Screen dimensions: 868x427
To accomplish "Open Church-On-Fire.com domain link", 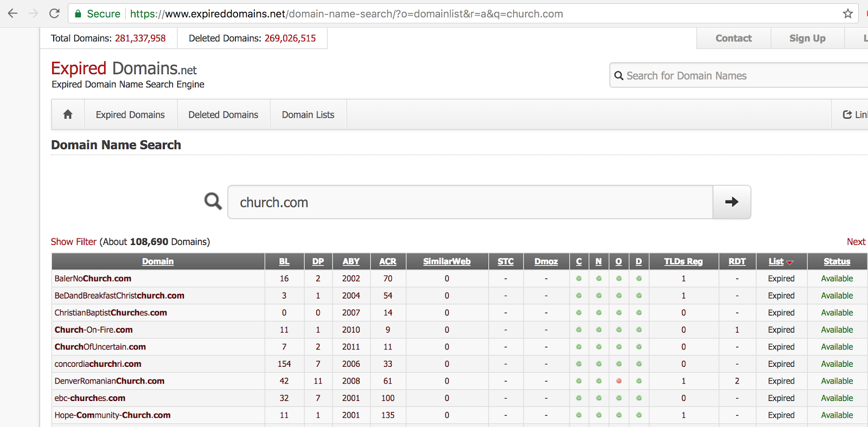I will pyautogui.click(x=93, y=330).
